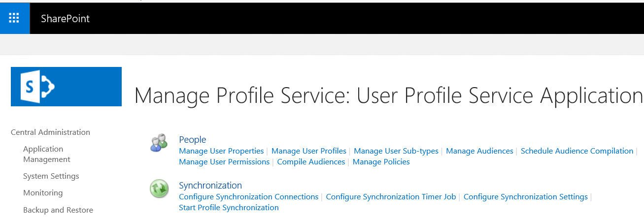Open Backup and Restore
Image resolution: width=644 pixels, height=221 pixels.
[x=58, y=210]
